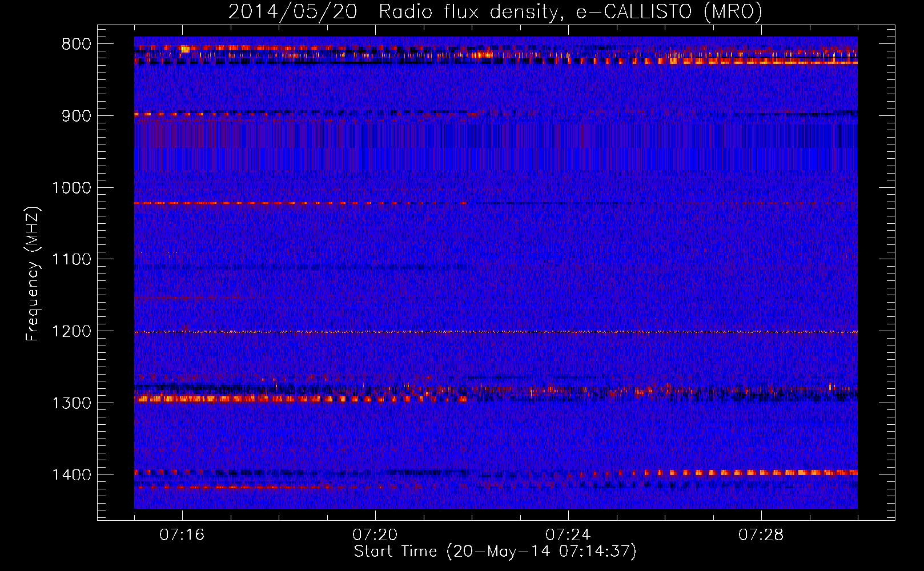Click the 07:24 time tick label

click(568, 535)
